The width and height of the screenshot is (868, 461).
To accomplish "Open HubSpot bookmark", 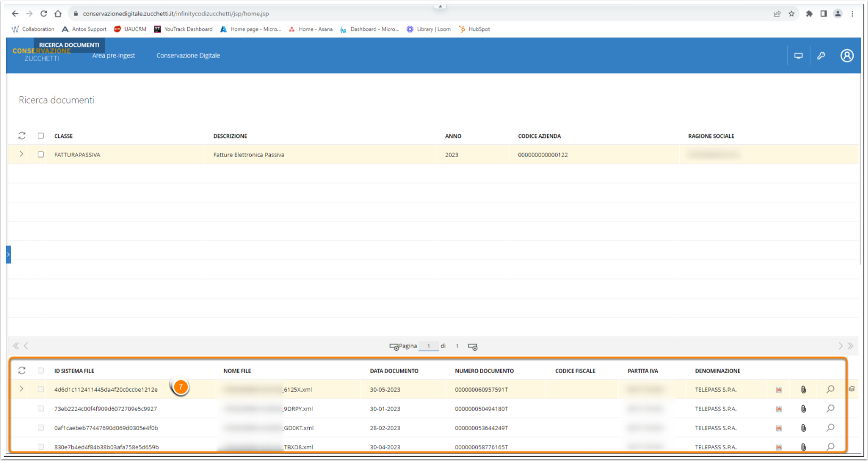I will point(474,29).
